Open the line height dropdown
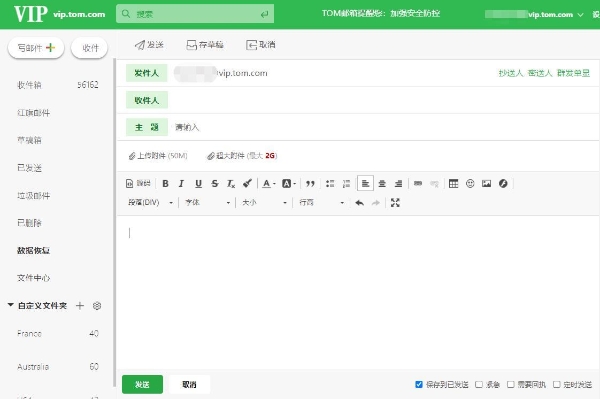The image size is (600, 399). pos(321,203)
